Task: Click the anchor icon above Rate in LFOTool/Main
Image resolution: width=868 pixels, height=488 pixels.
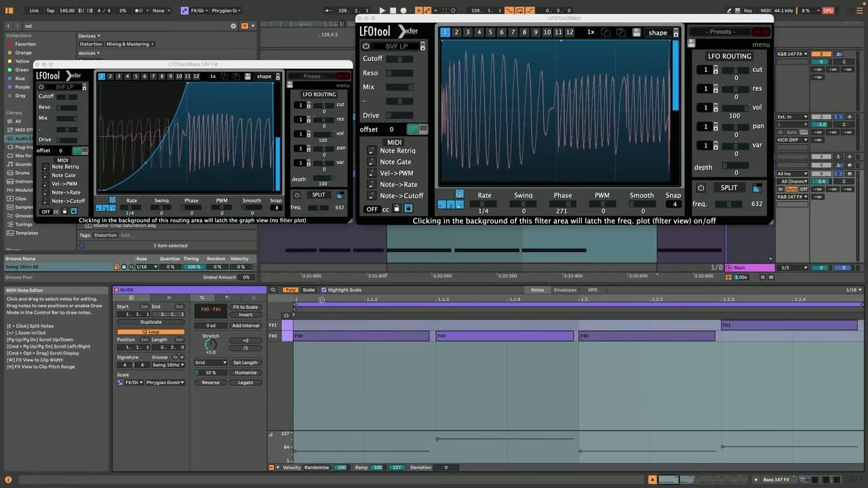Action: (x=459, y=194)
